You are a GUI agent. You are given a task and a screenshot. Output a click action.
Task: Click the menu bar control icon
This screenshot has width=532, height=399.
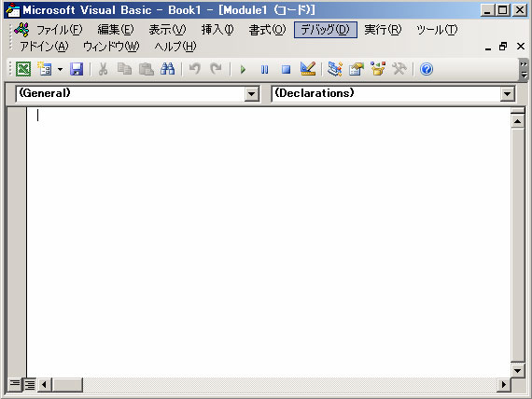pyautogui.click(x=22, y=30)
